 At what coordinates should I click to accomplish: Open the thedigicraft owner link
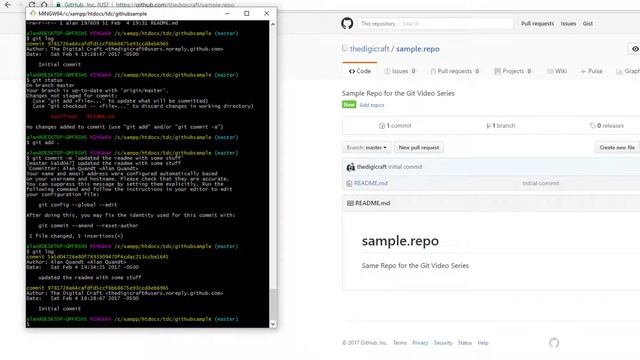coord(369,49)
